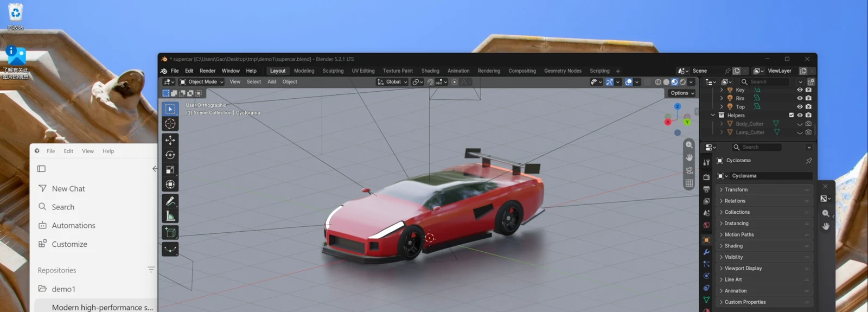Viewport: 868px width, 312px height.
Task: Open the demo1 repository
Action: [63, 289]
